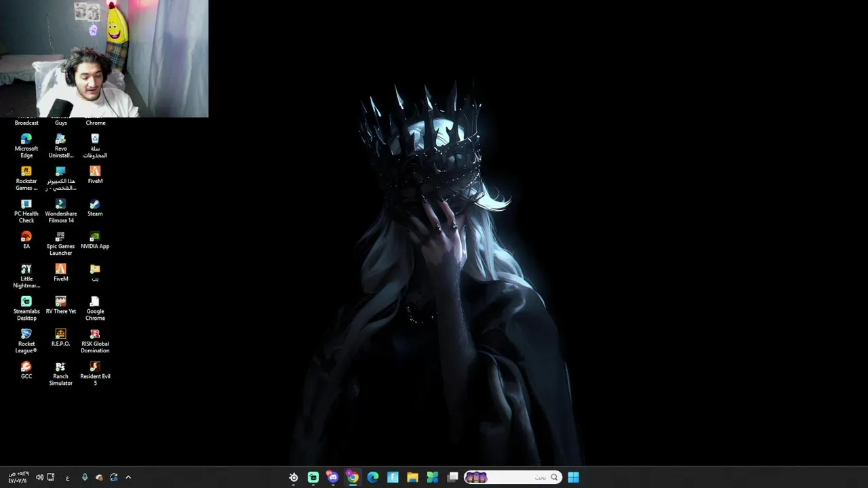Open Streamlabs from the taskbar
The height and width of the screenshot is (488, 868).
313,477
